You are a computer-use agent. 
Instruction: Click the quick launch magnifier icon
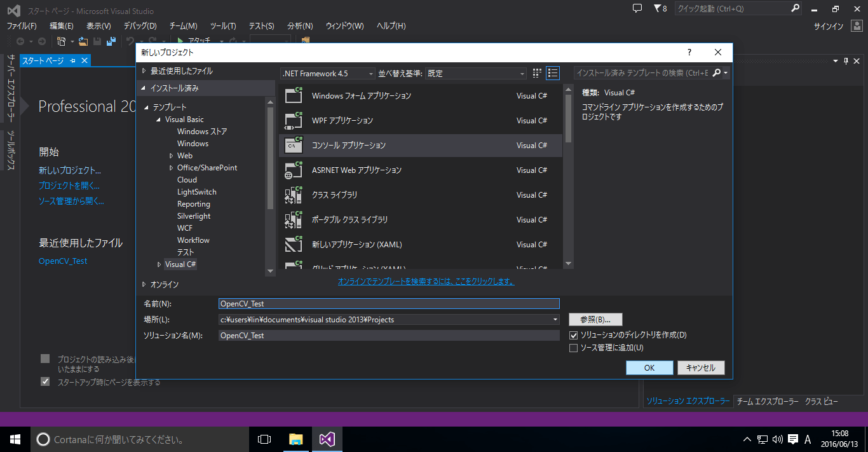point(796,9)
